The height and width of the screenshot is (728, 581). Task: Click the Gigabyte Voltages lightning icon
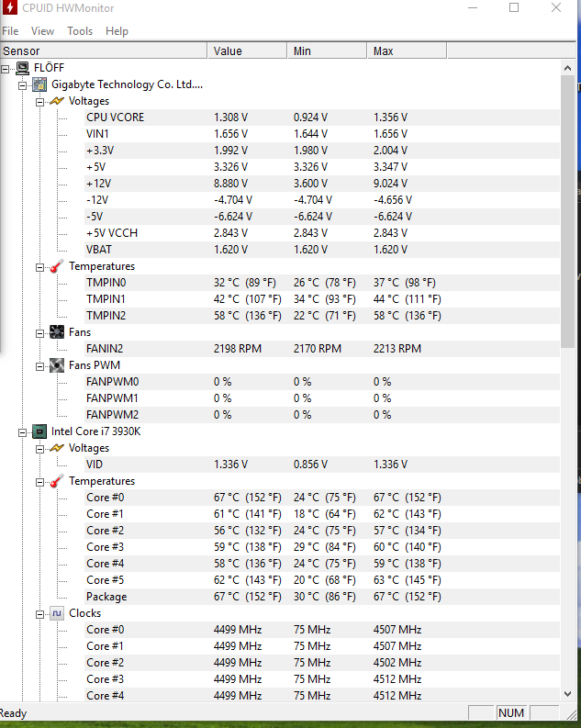(x=57, y=101)
